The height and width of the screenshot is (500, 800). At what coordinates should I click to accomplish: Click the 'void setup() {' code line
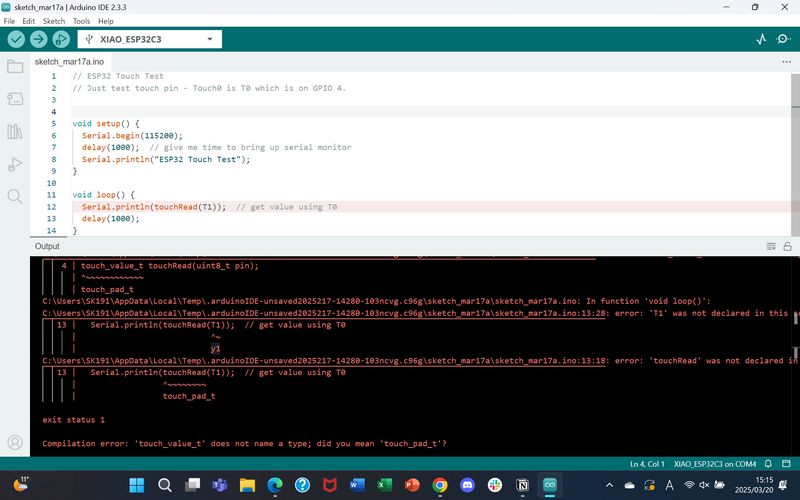(106, 123)
